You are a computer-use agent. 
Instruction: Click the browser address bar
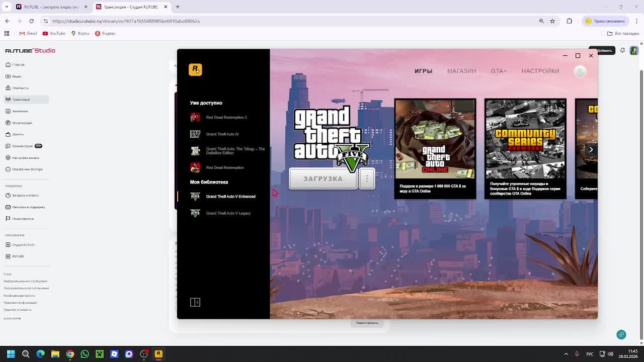pyautogui.click(x=292, y=21)
